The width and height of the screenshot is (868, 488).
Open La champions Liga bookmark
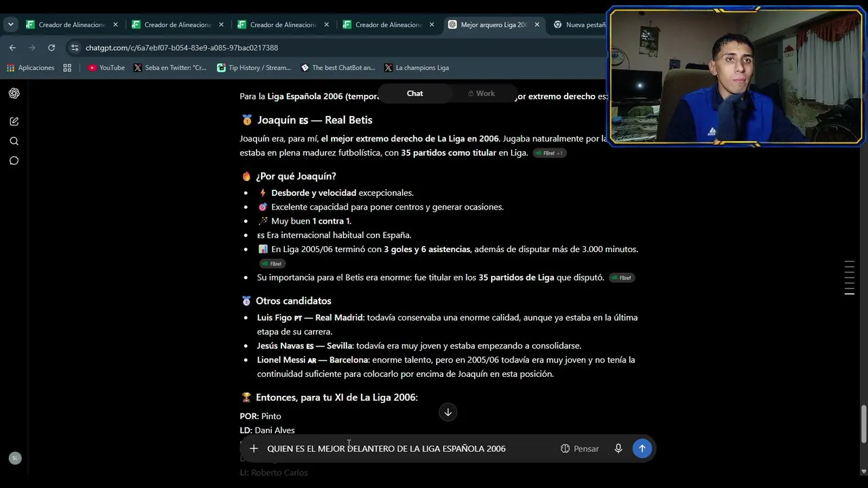coord(416,68)
